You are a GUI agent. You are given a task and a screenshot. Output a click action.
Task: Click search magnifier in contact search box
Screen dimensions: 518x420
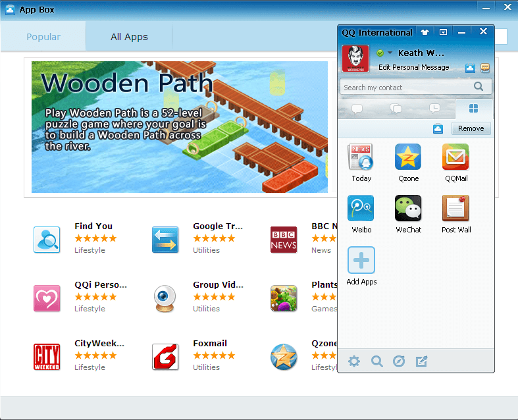tap(479, 87)
